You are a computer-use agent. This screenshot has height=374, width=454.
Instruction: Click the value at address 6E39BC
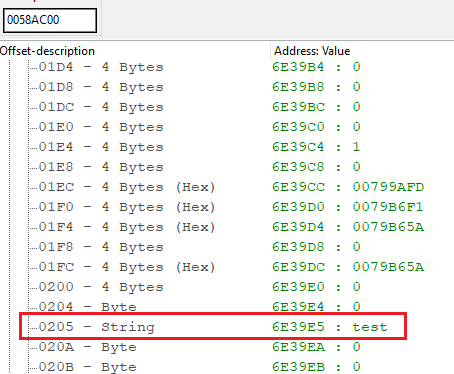click(x=356, y=107)
